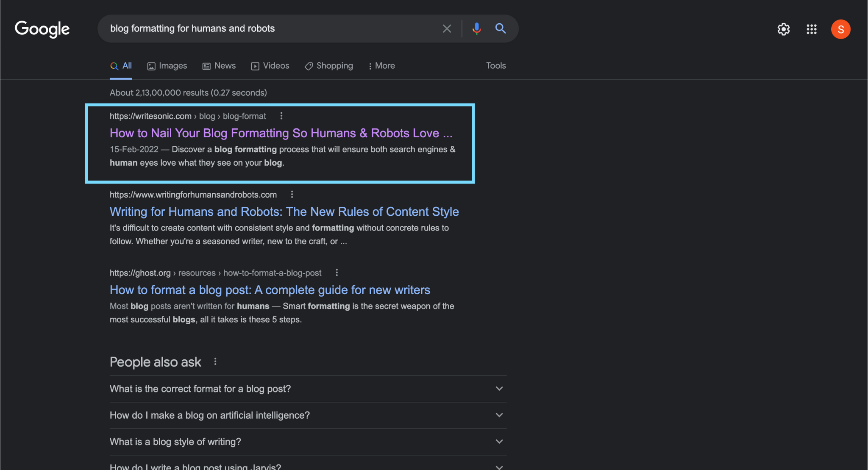Switch to the Images tab
The width and height of the screenshot is (868, 470).
click(x=167, y=66)
